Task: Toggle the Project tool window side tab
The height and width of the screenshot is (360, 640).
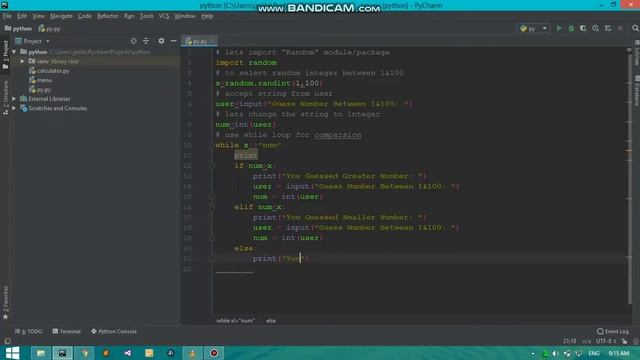Action: coord(5,54)
